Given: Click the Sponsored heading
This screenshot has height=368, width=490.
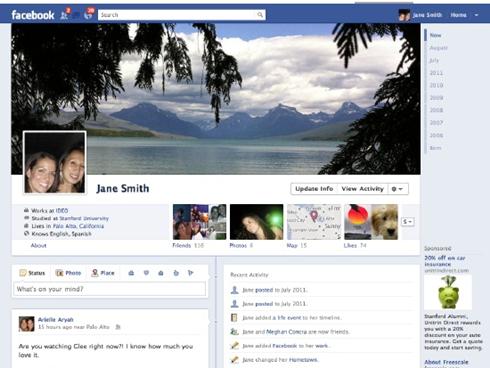Looking at the screenshot, I should tap(438, 248).
